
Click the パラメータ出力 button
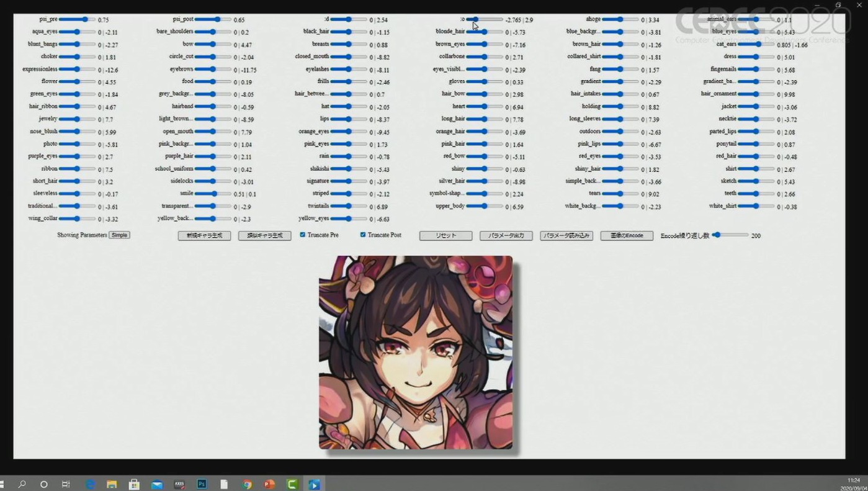[x=506, y=236]
